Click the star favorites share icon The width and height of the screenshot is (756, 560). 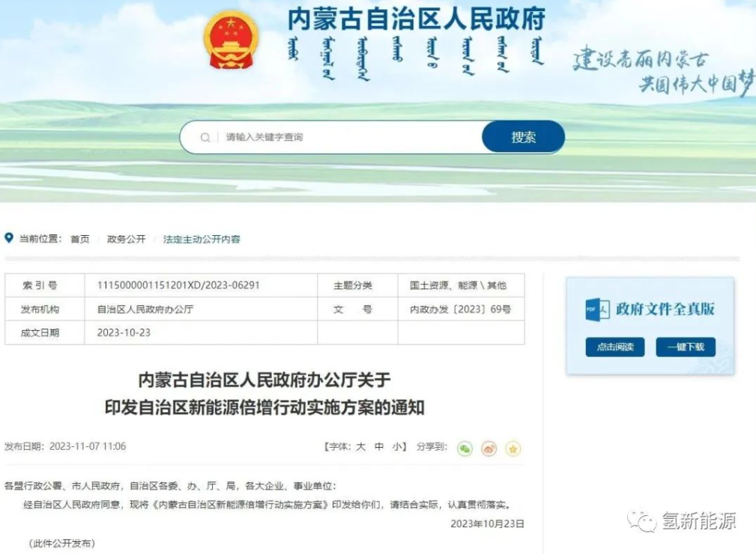tap(513, 448)
